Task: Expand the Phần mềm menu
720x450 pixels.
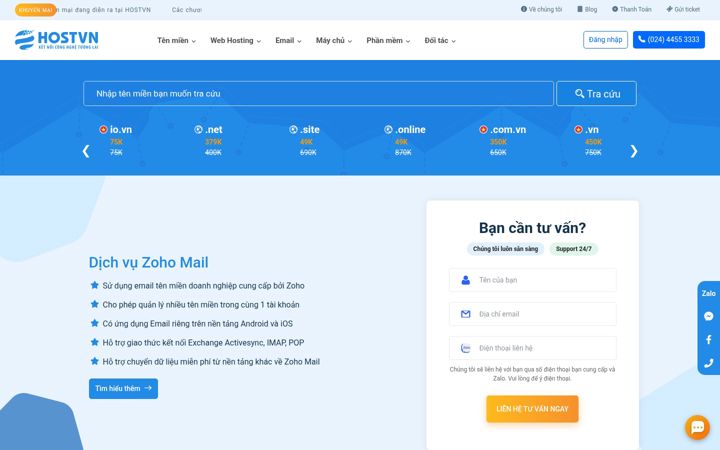Action: pos(388,40)
